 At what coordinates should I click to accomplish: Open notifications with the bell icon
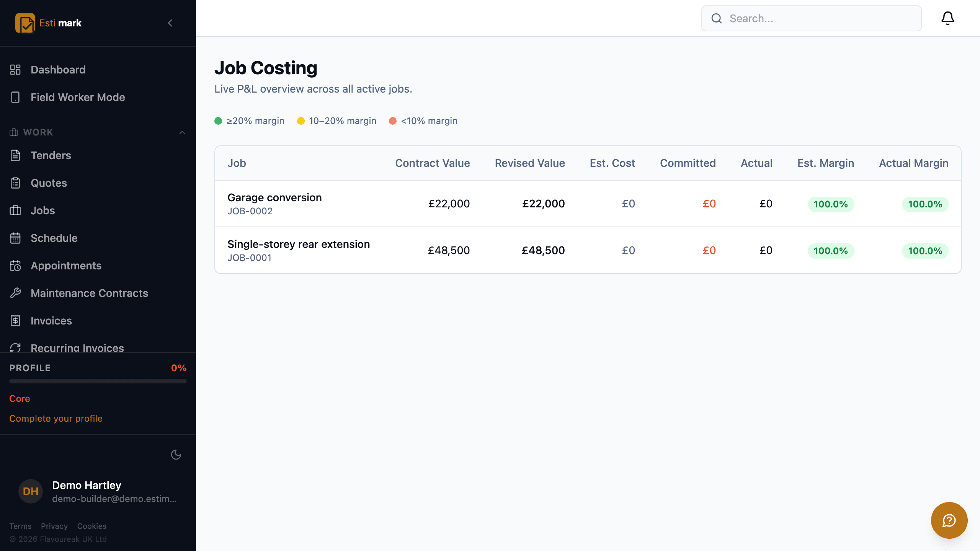pyautogui.click(x=948, y=18)
